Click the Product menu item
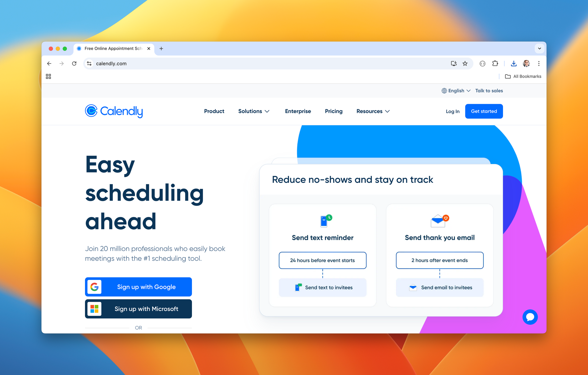The image size is (588, 375). 214,111
